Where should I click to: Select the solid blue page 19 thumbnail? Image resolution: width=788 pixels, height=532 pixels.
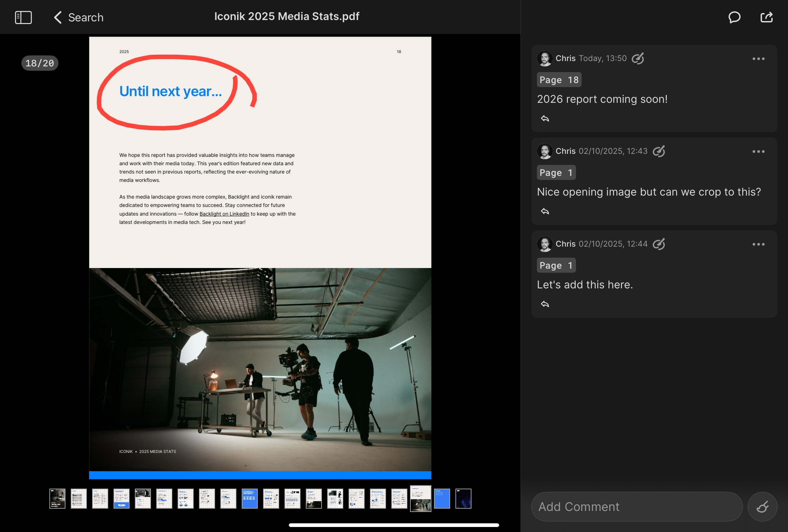pyautogui.click(x=442, y=498)
